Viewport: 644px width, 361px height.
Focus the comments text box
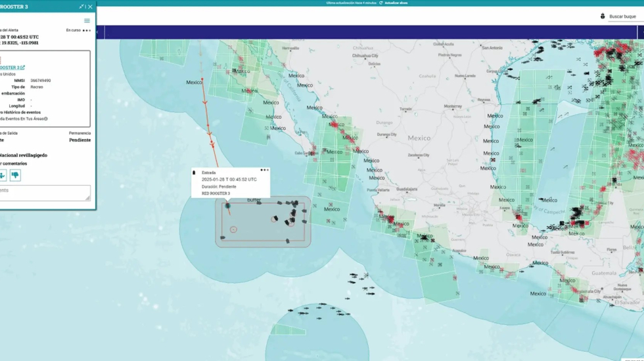click(45, 193)
